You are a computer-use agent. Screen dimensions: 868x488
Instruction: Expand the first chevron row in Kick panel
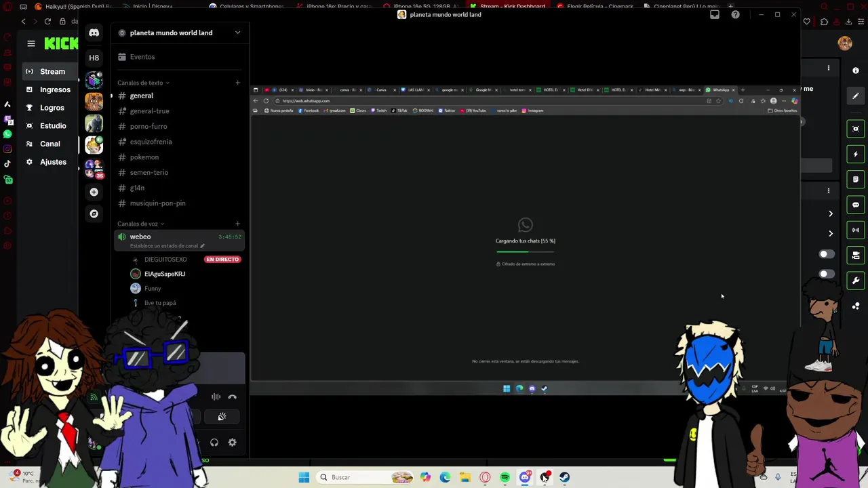click(x=831, y=213)
